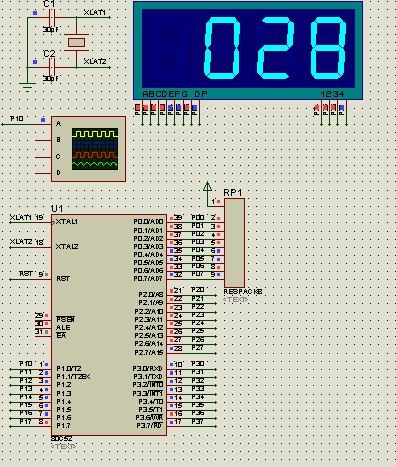Open the oscilloscope waveform display
This screenshot has height=467, width=396.
[95, 149]
